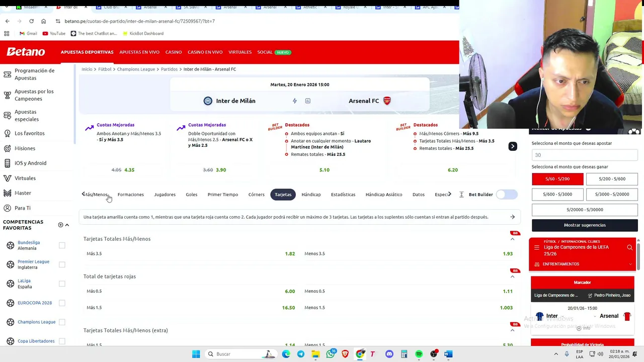The image size is (644, 362).
Task: Open Word from the taskbar
Action: click(x=448, y=354)
